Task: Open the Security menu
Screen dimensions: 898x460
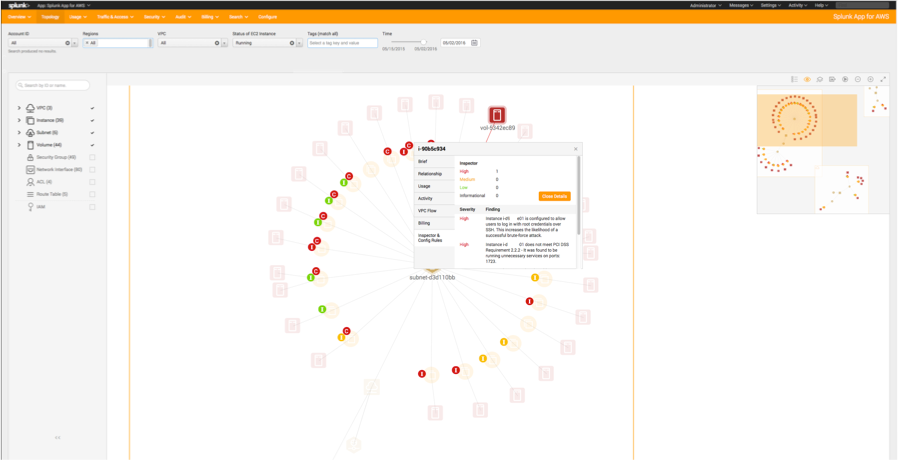Action: (x=154, y=17)
